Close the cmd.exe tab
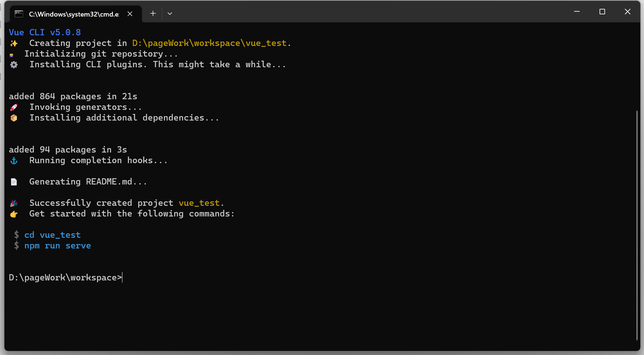Screen dimensions: 644x355 click(x=130, y=14)
